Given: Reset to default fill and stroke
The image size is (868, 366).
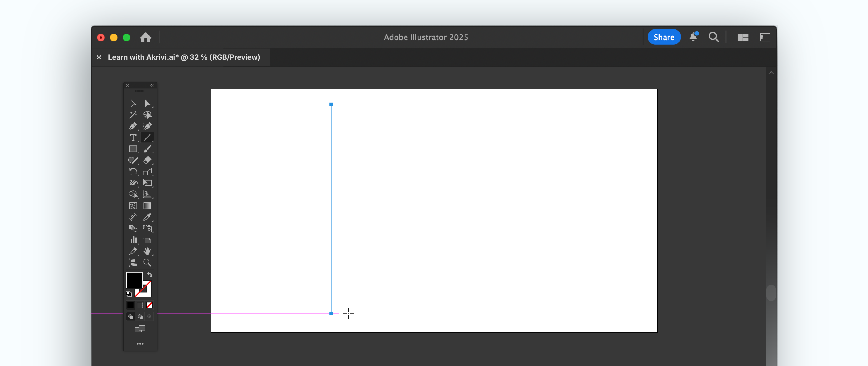Looking at the screenshot, I should (129, 294).
